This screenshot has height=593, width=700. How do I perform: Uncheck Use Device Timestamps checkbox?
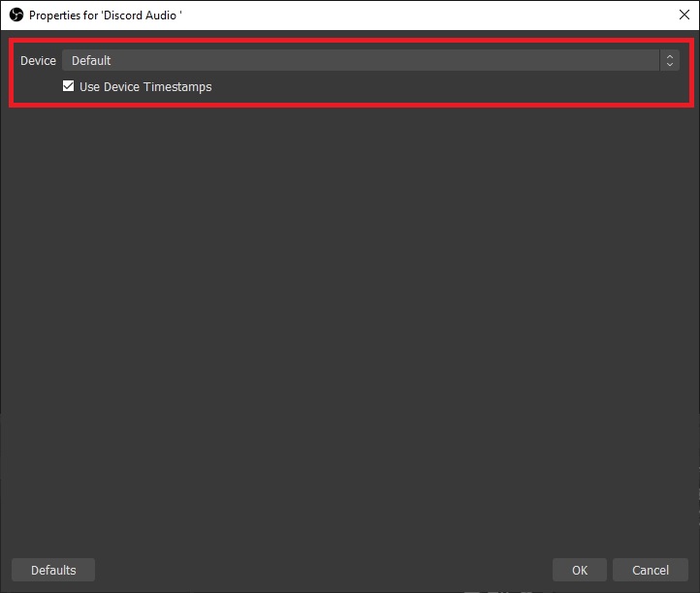tap(68, 85)
